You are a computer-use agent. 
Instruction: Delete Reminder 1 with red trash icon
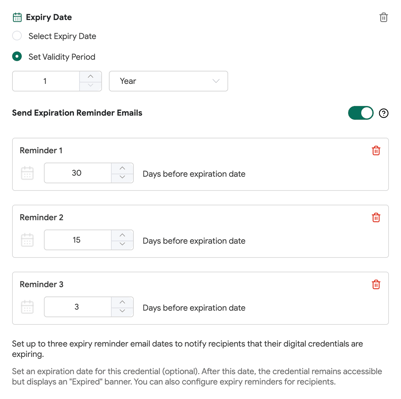point(376,151)
